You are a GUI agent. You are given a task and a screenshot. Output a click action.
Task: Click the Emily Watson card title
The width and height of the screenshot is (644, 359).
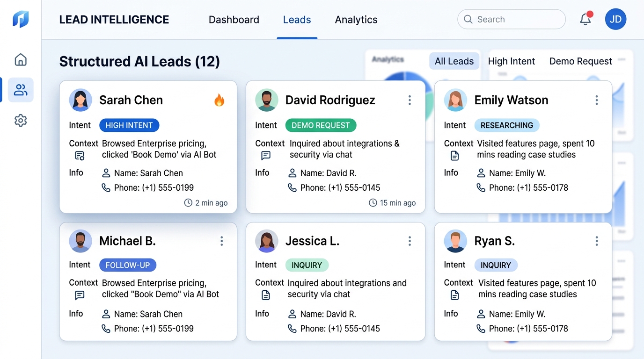click(511, 100)
